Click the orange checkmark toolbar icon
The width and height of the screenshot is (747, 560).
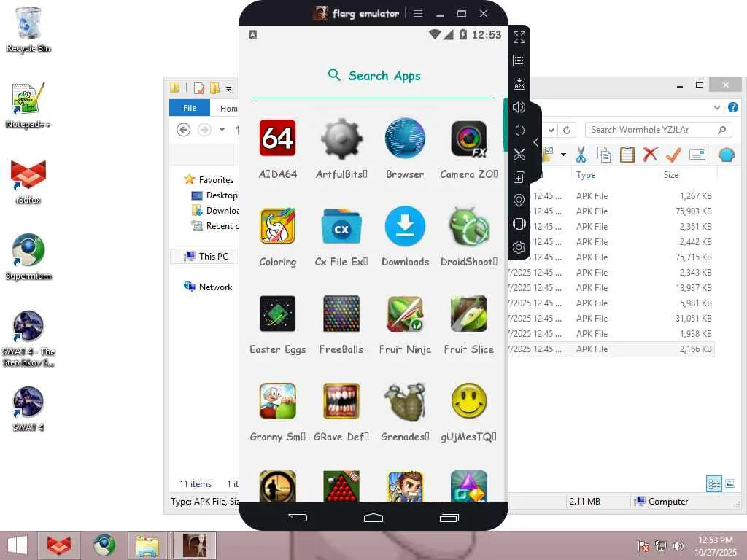tap(673, 155)
